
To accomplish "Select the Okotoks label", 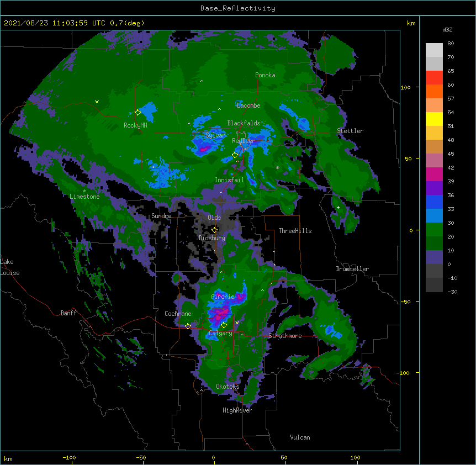I will (x=228, y=387).
